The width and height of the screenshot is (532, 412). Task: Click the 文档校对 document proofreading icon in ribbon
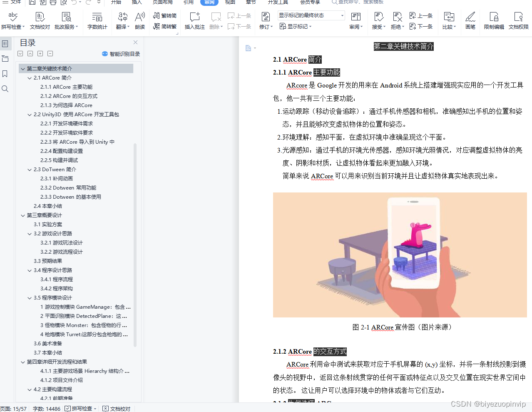pos(40,20)
